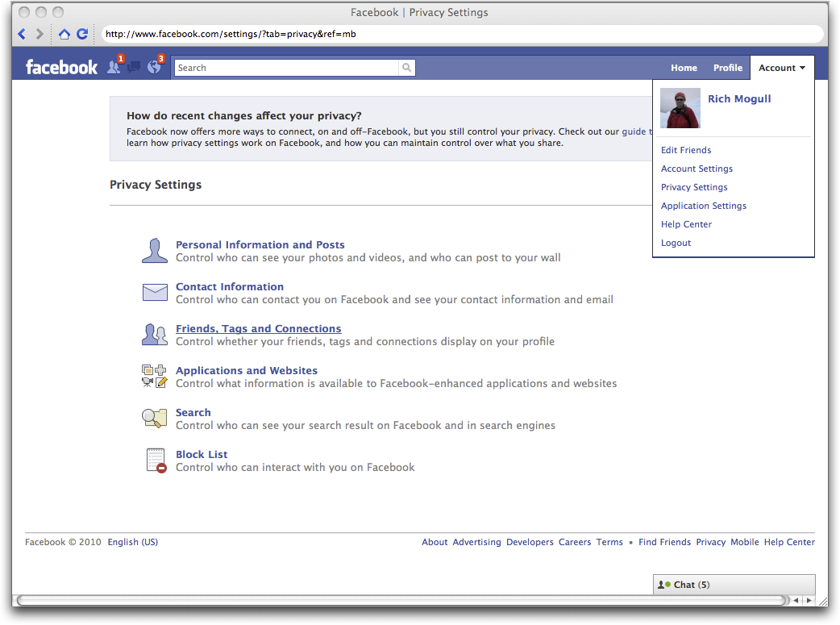The width and height of the screenshot is (840, 625).
Task: Open Profile in top navigation
Action: [x=728, y=68]
